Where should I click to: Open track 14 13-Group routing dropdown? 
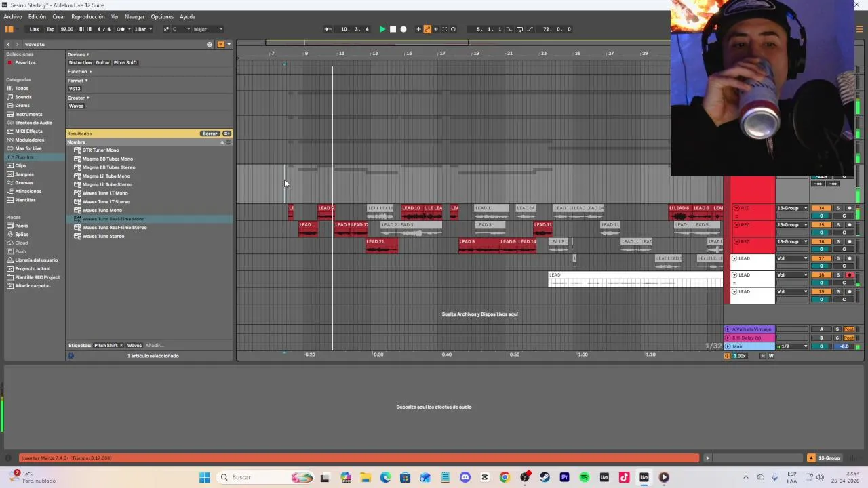(x=792, y=208)
